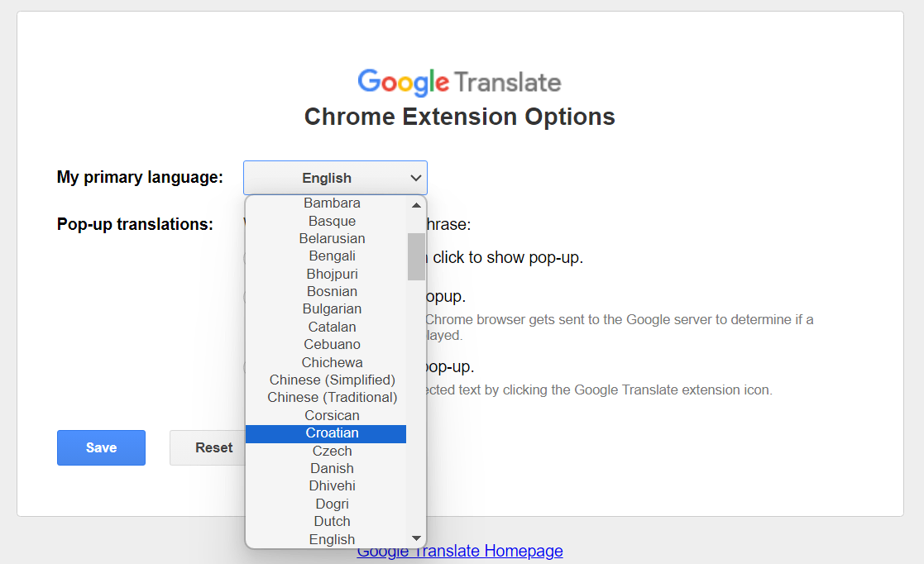Select Belarusian from the list
The height and width of the screenshot is (564, 924).
point(332,239)
